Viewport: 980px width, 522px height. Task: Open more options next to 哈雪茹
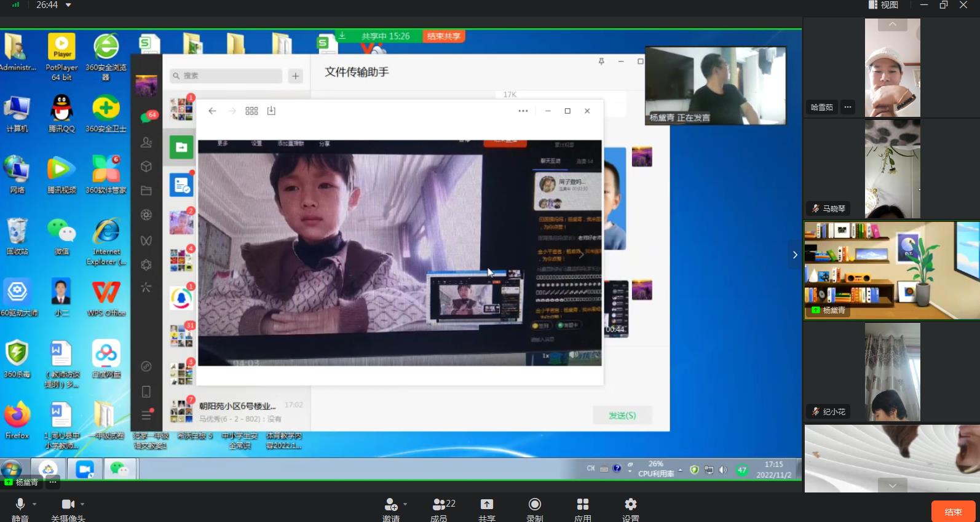pyautogui.click(x=848, y=107)
